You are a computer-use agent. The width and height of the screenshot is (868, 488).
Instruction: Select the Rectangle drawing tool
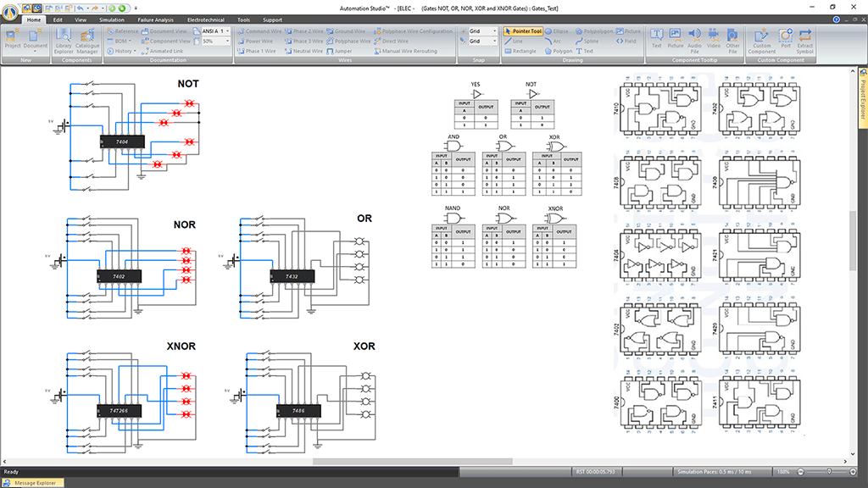pyautogui.click(x=520, y=51)
